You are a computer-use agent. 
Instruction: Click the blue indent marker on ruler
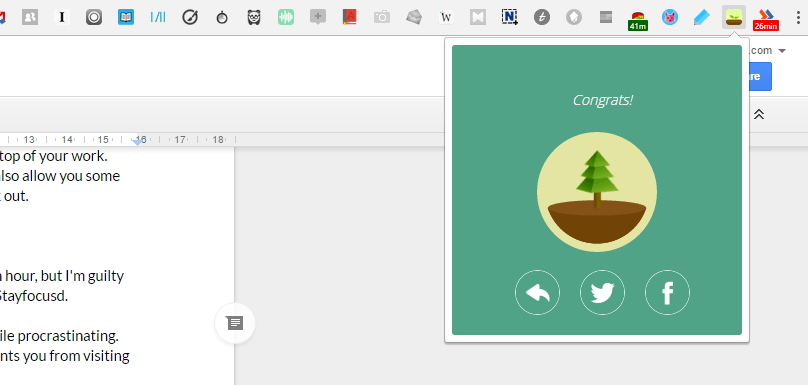[137, 141]
